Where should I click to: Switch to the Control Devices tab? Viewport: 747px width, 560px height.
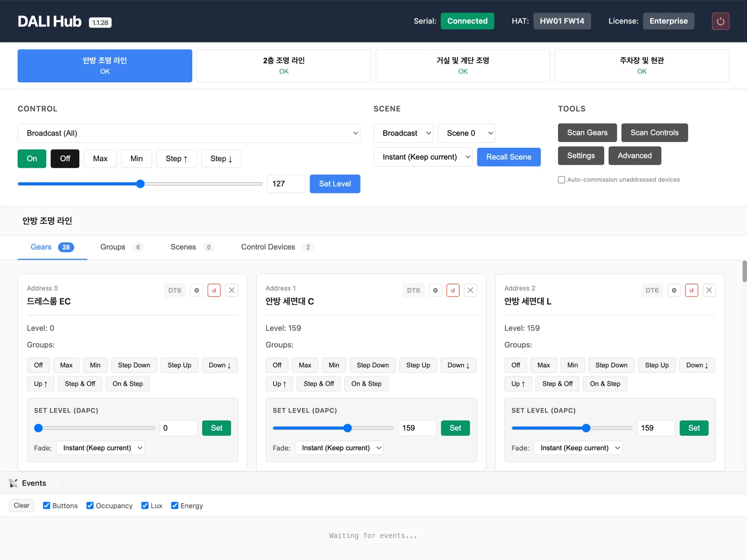277,247
